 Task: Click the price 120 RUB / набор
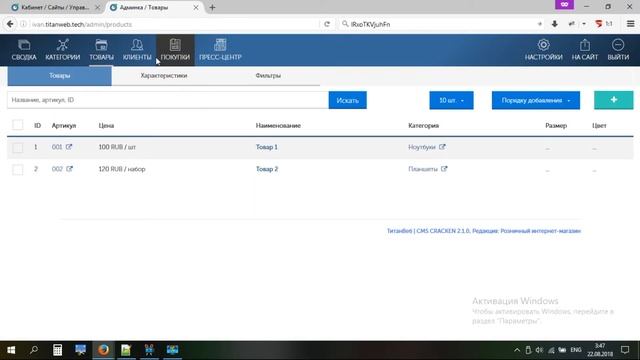pos(122,169)
